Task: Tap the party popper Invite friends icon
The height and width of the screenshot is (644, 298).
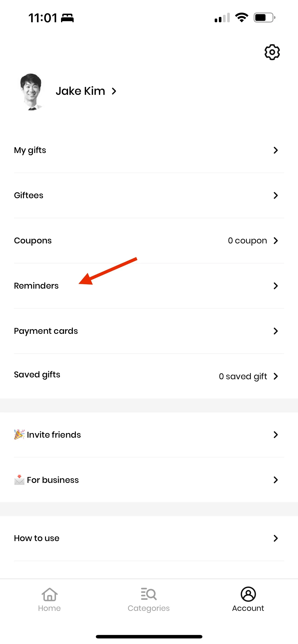Action: click(19, 434)
